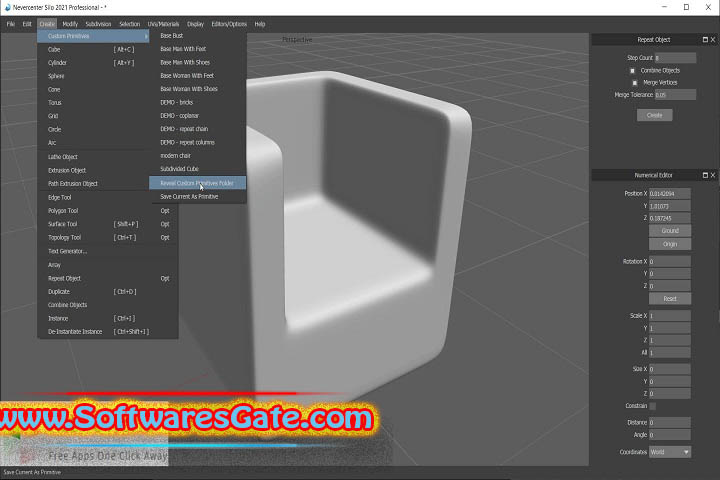720x480 pixels.
Task: Click Reveal Custom Primitives Folder
Action: (x=197, y=183)
